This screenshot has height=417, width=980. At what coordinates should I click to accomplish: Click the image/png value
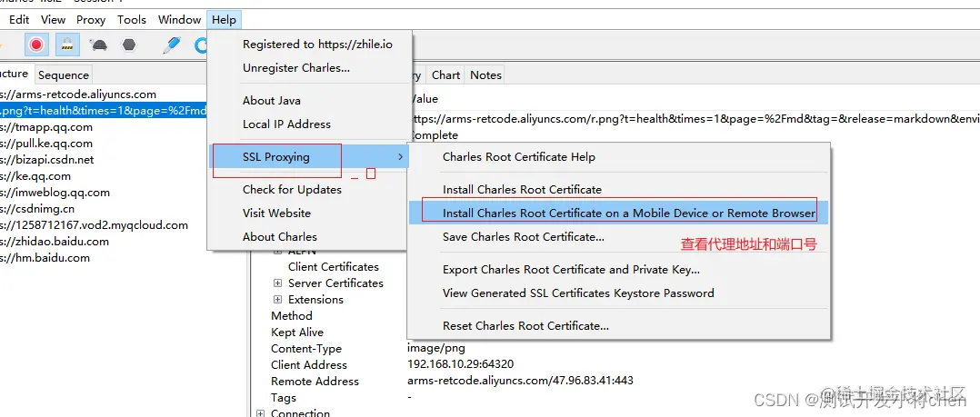(x=436, y=348)
